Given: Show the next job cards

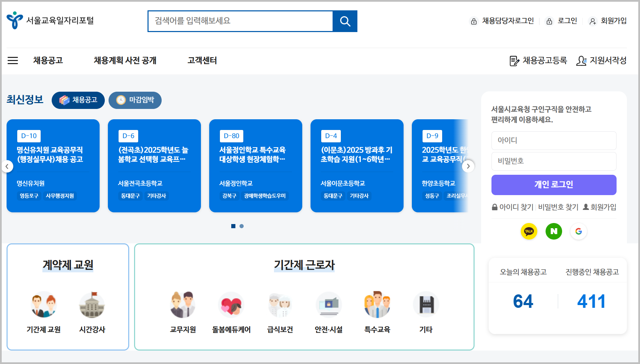Looking at the screenshot, I should click(468, 166).
